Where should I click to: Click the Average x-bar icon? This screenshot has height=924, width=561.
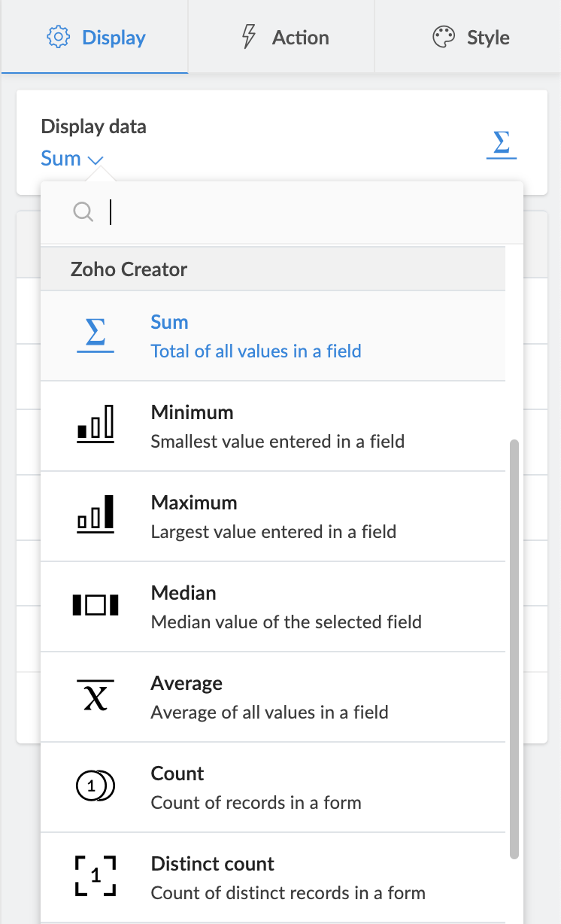(x=96, y=696)
